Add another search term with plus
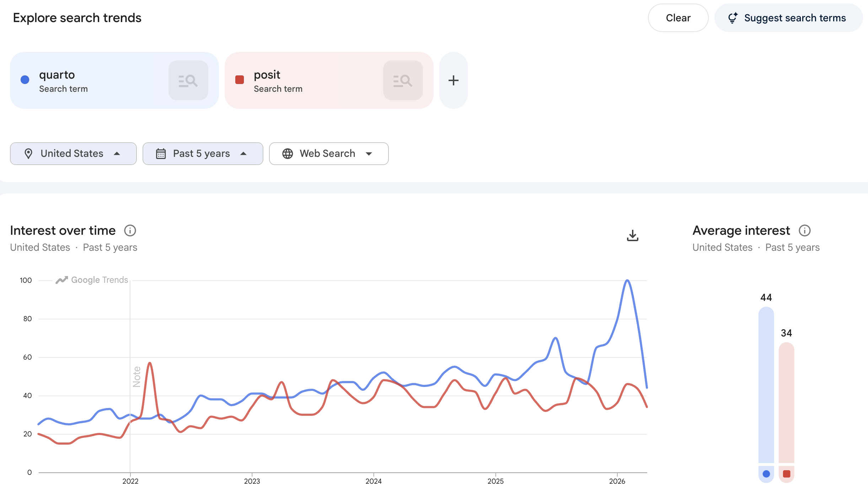 [x=453, y=80]
